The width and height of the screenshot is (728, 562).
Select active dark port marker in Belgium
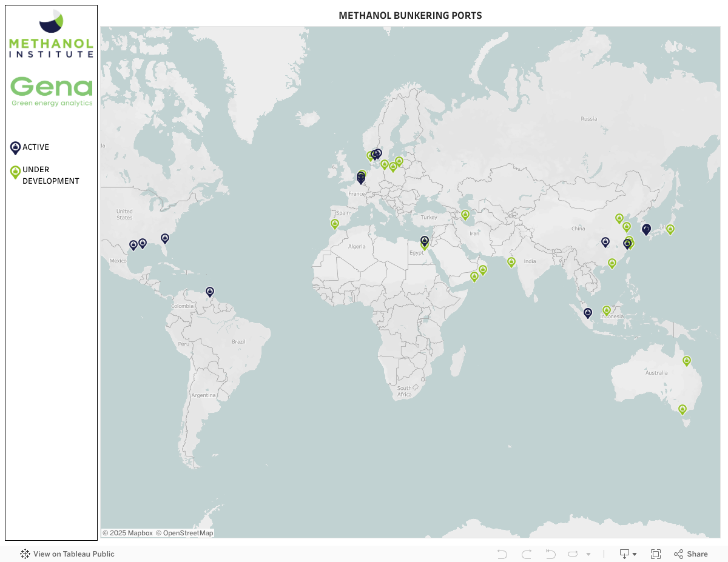pos(361,178)
